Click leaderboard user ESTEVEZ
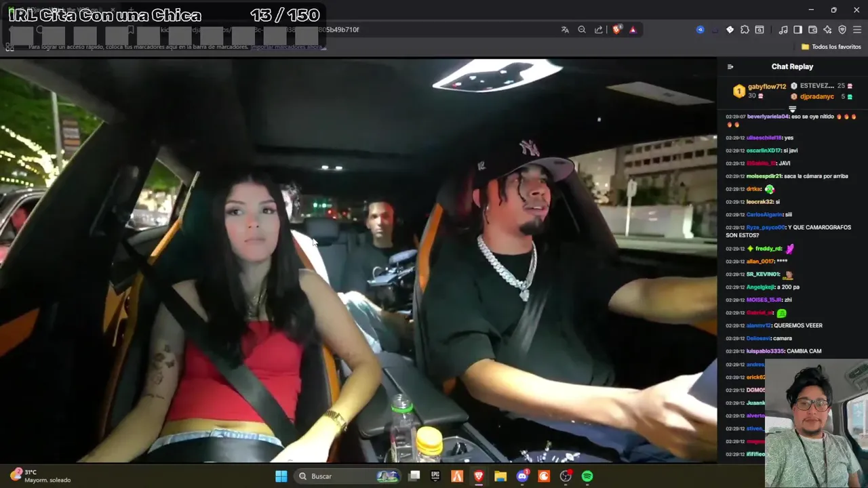Screen dimensions: 868x488 pyautogui.click(x=817, y=86)
